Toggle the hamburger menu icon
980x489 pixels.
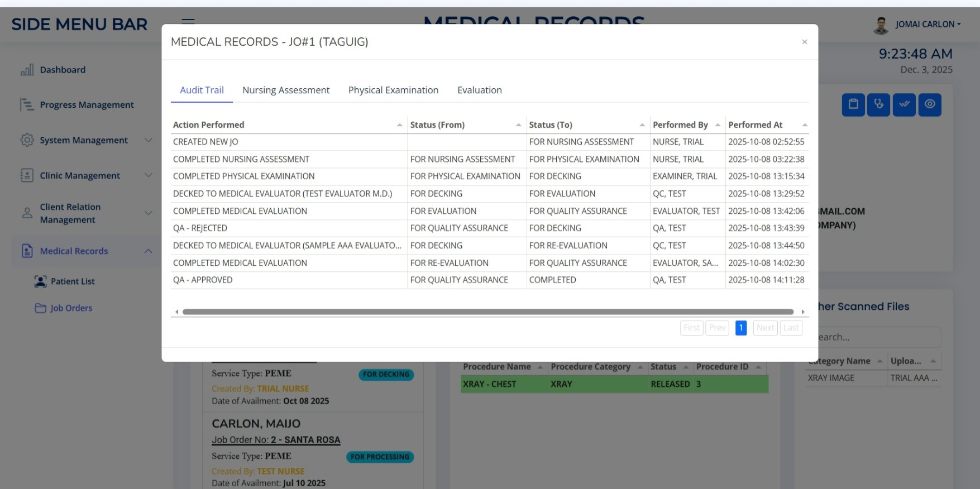point(188,21)
